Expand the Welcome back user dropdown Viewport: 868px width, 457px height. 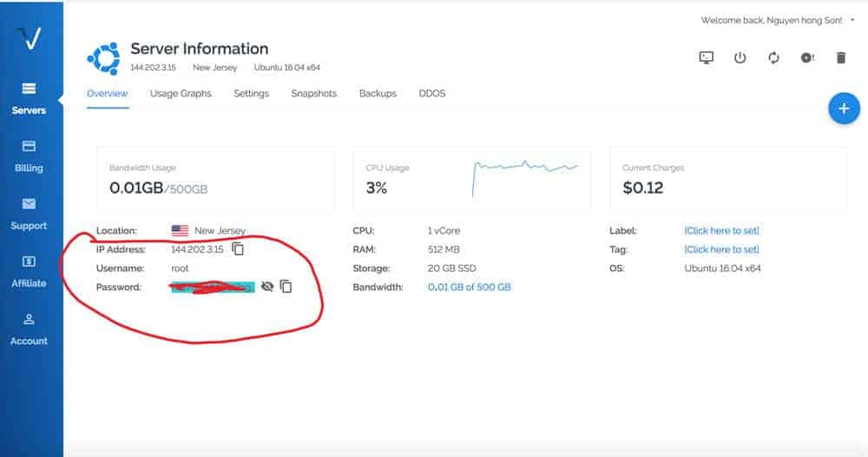click(852, 19)
